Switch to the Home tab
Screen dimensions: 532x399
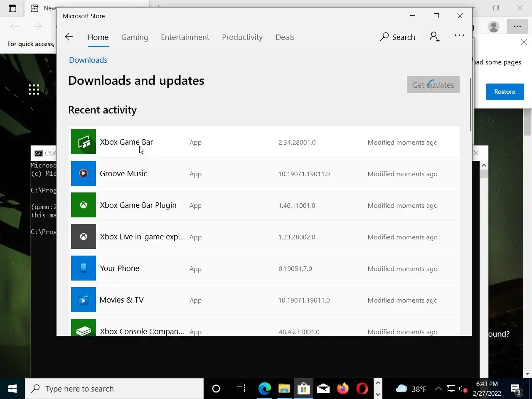point(98,37)
